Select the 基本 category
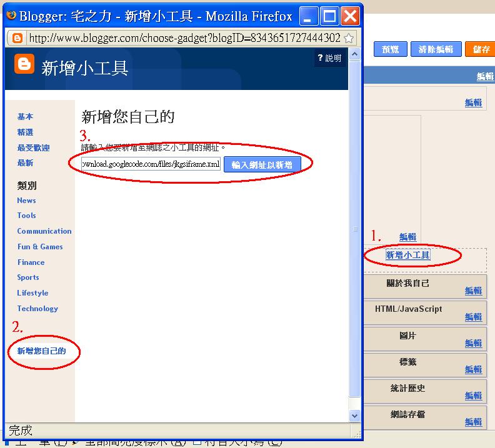This screenshot has height=448, width=495. click(x=25, y=116)
